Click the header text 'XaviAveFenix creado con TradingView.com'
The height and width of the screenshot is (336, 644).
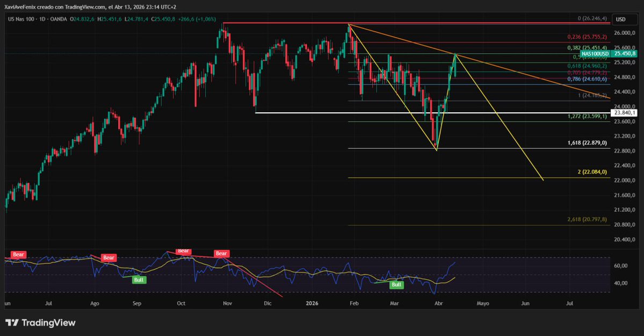pyautogui.click(x=55, y=7)
